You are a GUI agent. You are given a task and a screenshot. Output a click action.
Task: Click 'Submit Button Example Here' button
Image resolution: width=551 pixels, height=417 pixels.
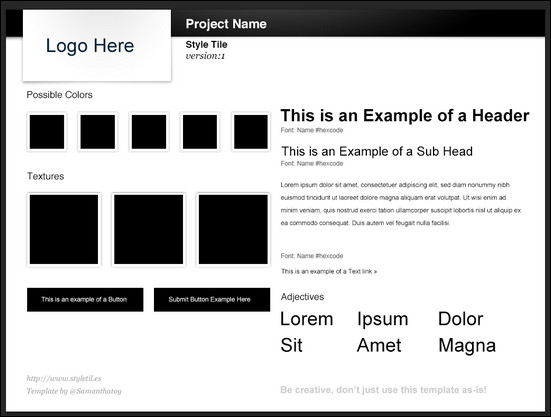(x=212, y=300)
